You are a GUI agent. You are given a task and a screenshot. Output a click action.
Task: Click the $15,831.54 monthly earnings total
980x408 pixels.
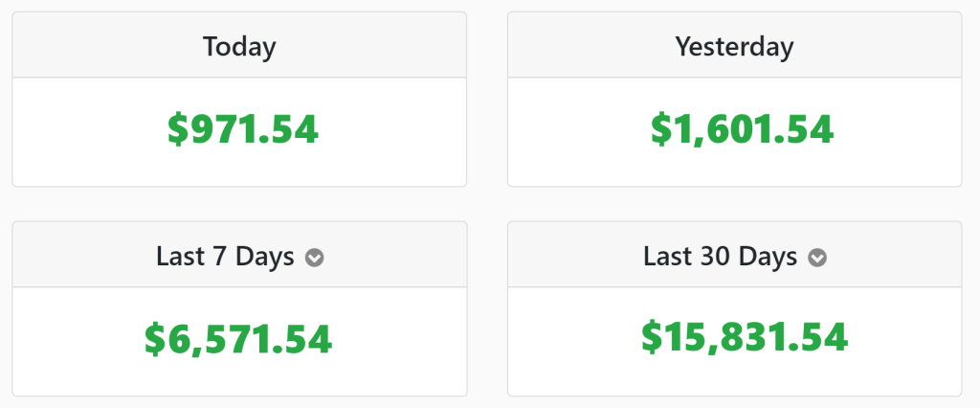745,337
